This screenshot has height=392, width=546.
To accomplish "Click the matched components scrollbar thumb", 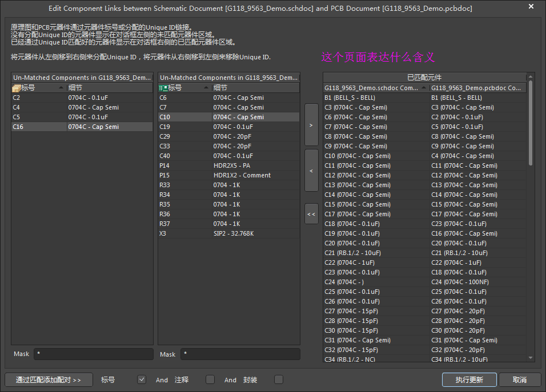I will (x=531, y=123).
